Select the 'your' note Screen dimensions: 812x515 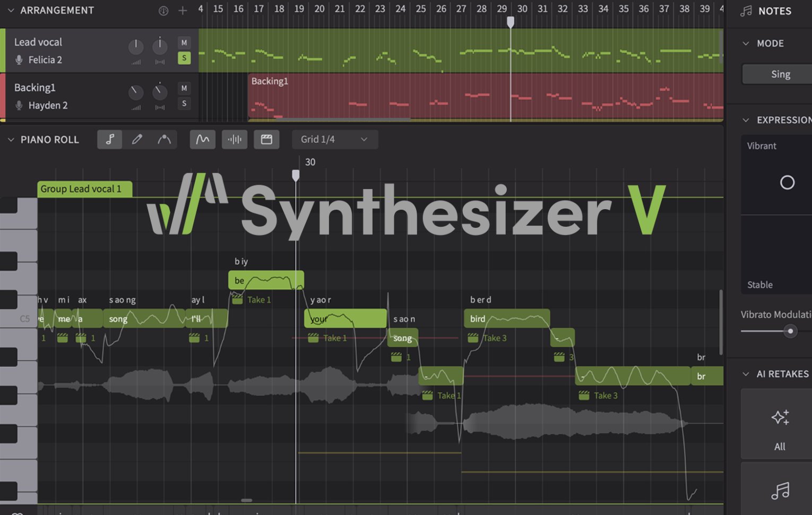[345, 319]
